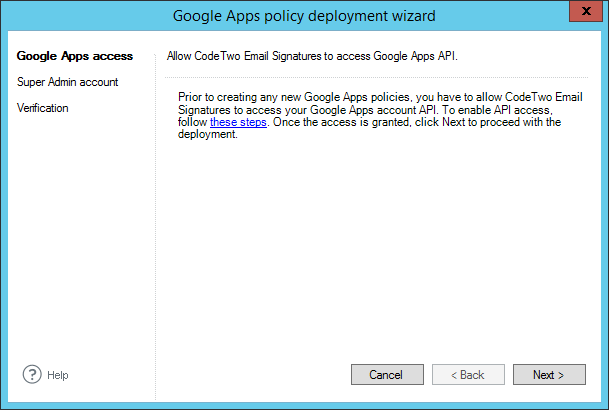Open the "these steps" hyperlink
609x410 pixels.
pos(238,122)
